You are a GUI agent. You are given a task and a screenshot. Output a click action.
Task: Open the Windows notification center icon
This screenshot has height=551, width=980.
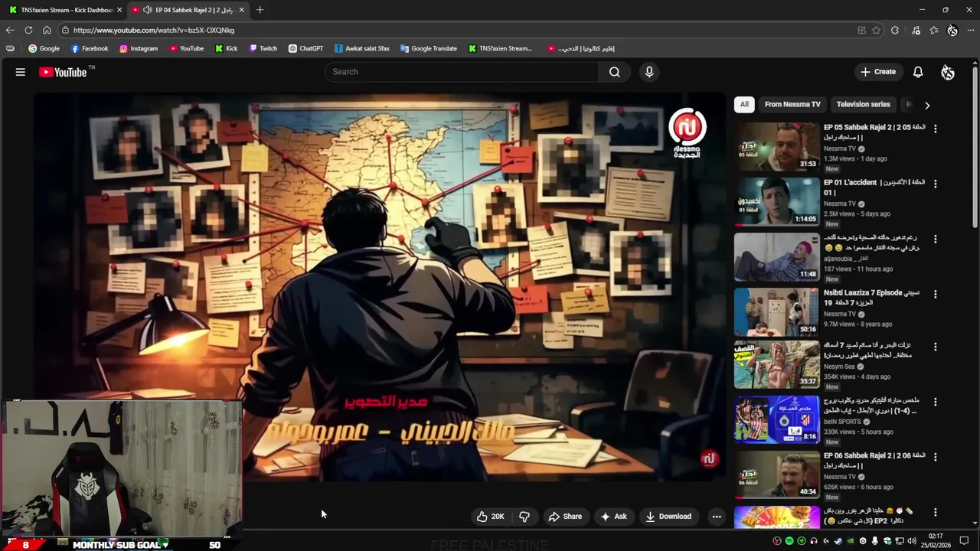(964, 541)
